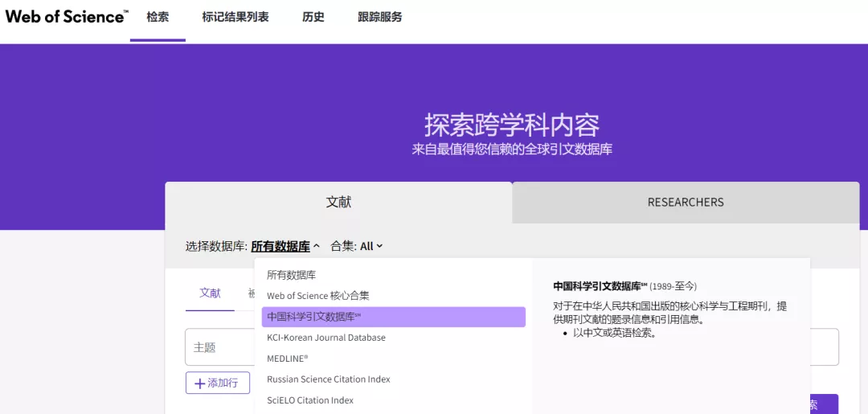Choose 所有数据库 from the database list

click(x=394, y=274)
